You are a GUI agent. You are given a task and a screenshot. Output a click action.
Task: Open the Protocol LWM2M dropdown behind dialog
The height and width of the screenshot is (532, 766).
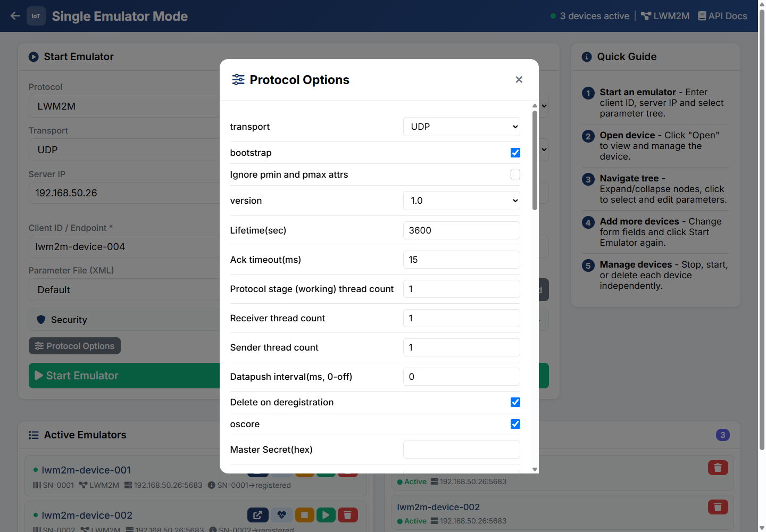pos(124,106)
